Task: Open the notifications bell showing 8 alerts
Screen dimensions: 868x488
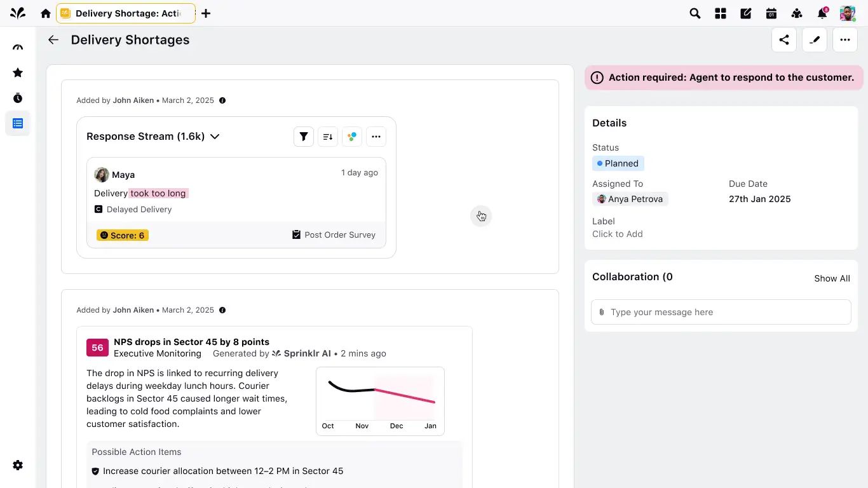Action: coord(822,13)
